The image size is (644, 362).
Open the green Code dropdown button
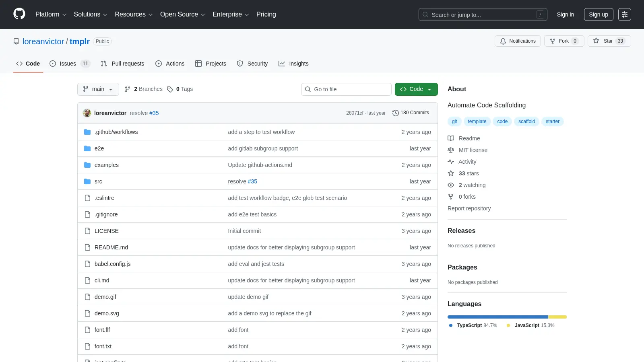click(x=416, y=89)
